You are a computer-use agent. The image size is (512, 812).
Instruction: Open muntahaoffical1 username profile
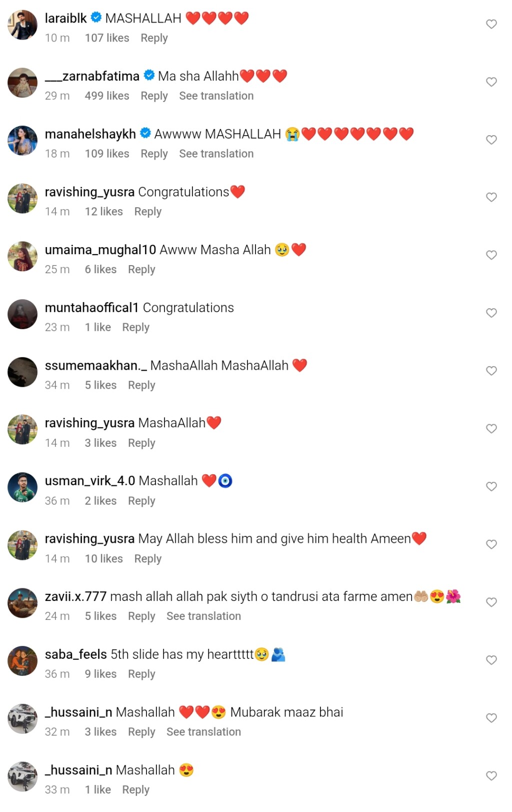click(x=91, y=308)
